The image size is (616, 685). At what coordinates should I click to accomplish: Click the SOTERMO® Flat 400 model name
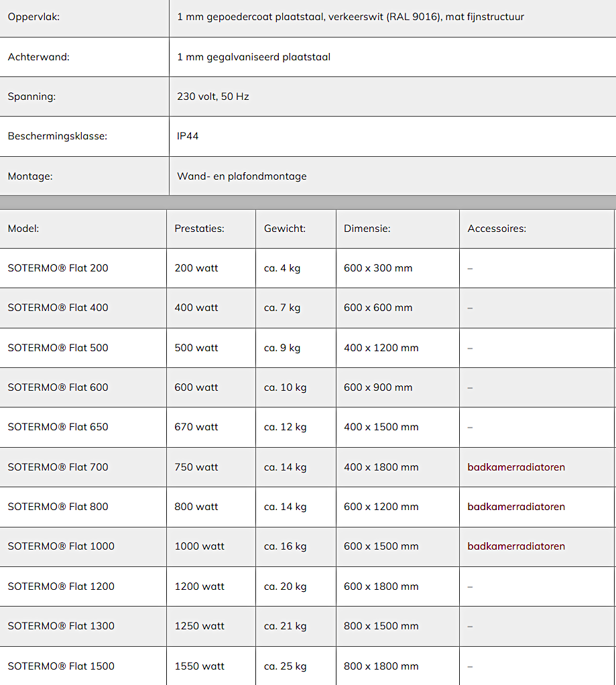pos(58,308)
